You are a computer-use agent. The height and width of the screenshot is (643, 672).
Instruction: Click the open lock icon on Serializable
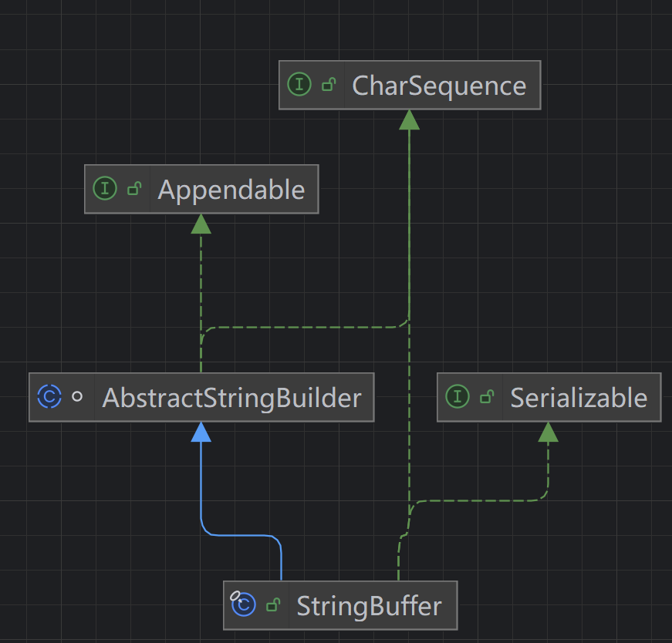(x=487, y=397)
